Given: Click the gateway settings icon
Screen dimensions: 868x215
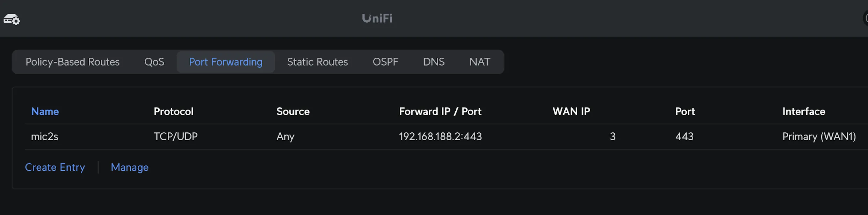Looking at the screenshot, I should tap(11, 20).
